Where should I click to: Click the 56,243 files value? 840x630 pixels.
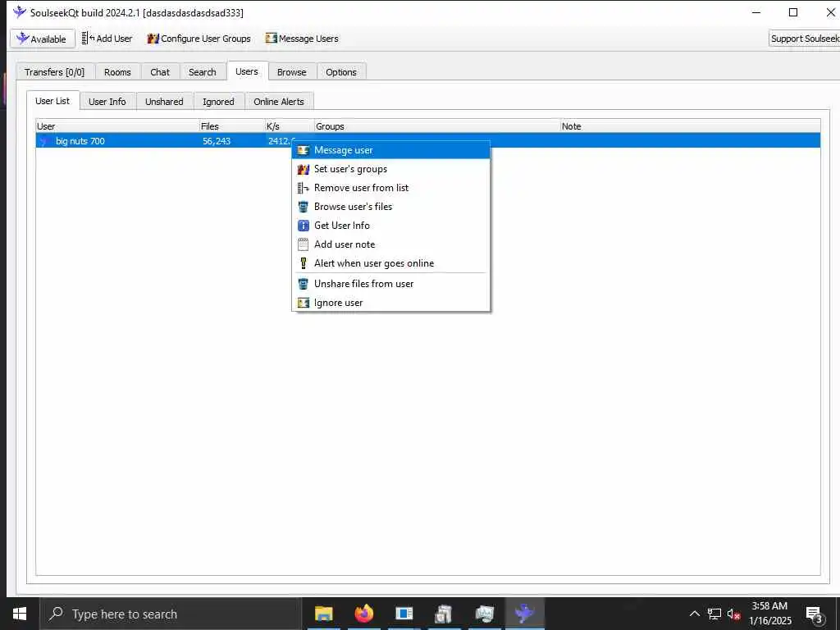[x=217, y=141]
